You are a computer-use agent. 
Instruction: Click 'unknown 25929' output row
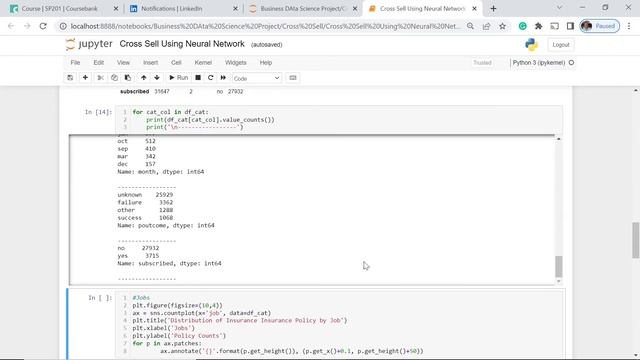(145, 195)
